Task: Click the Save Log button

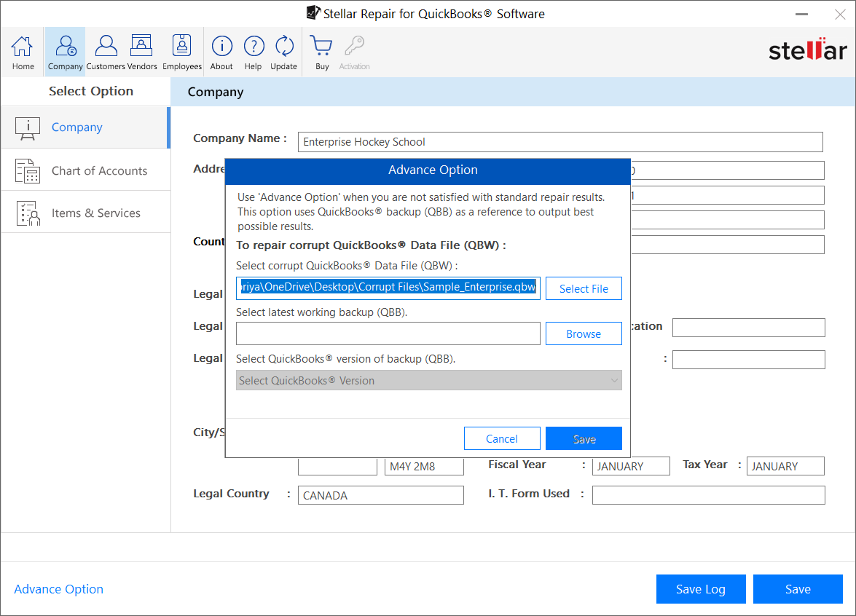Action: point(701,589)
